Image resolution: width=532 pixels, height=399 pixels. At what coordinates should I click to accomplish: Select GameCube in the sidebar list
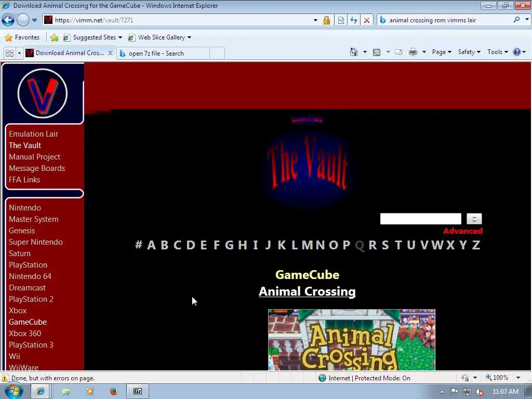click(x=28, y=322)
